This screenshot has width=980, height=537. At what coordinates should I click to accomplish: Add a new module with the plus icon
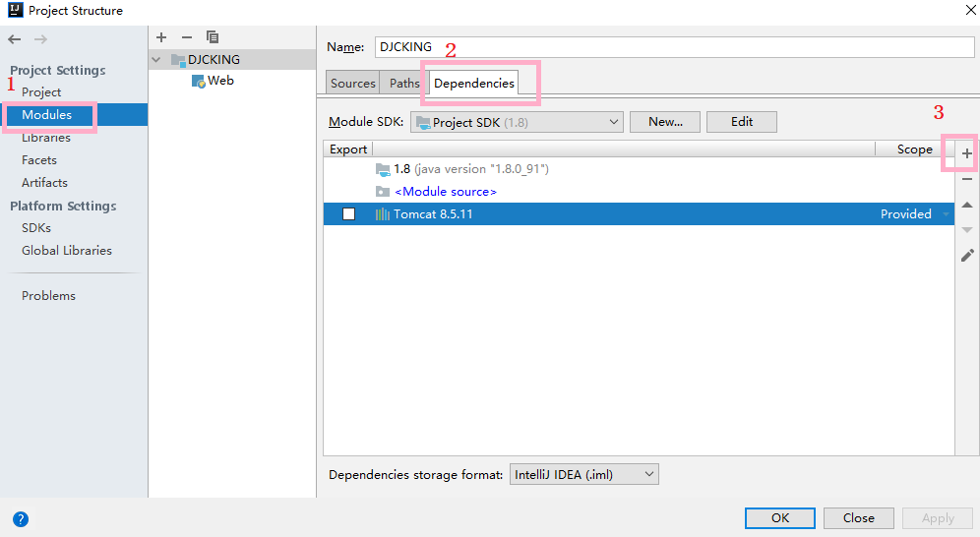[161, 37]
